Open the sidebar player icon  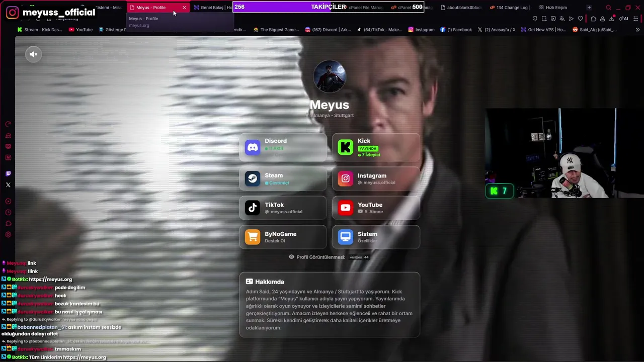click(x=8, y=201)
